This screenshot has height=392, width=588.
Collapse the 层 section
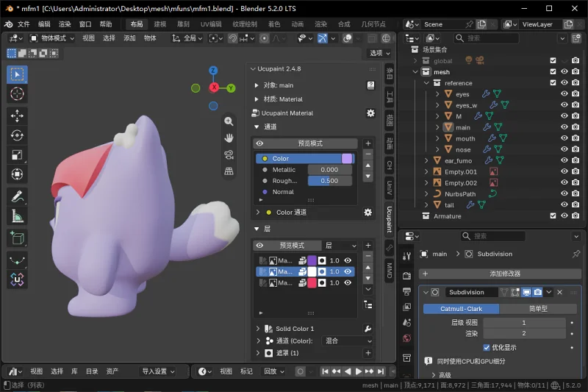(257, 229)
